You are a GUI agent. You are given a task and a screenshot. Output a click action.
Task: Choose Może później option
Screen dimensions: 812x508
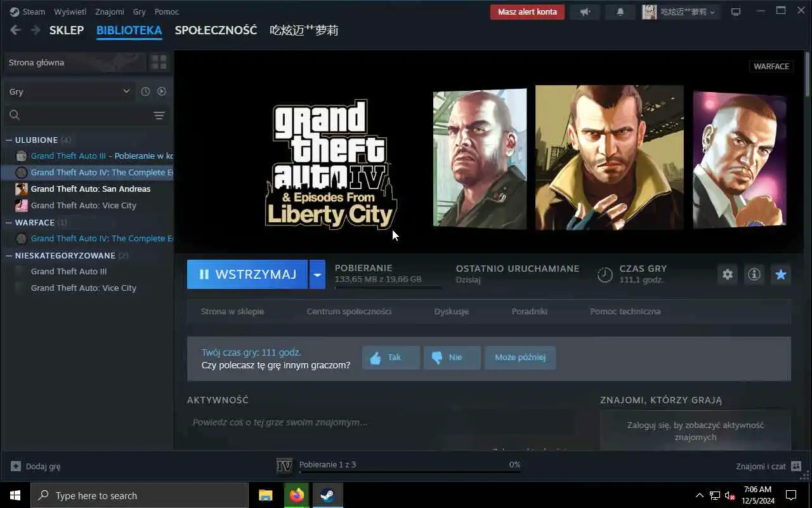pos(520,358)
